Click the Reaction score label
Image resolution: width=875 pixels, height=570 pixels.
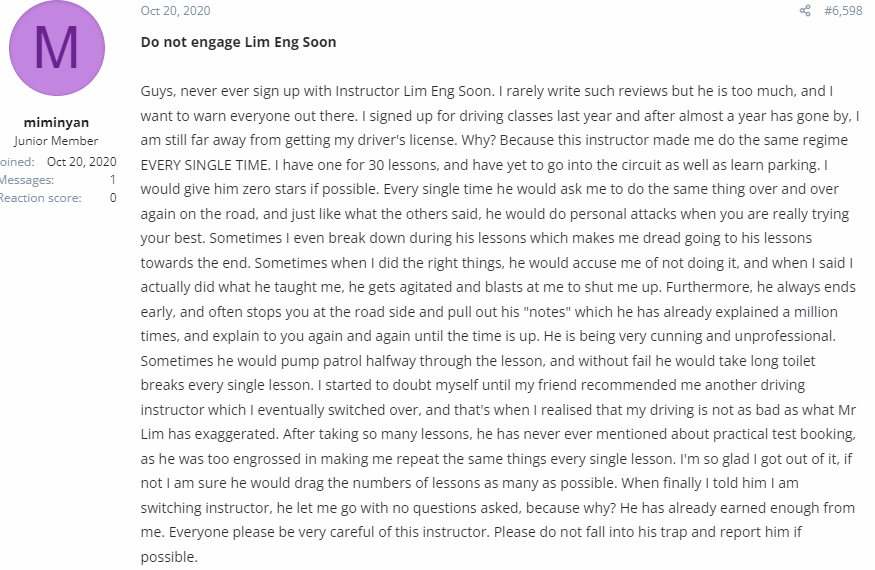40,198
